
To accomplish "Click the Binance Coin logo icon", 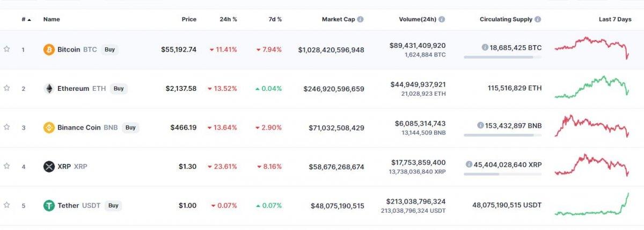I will (49, 127).
